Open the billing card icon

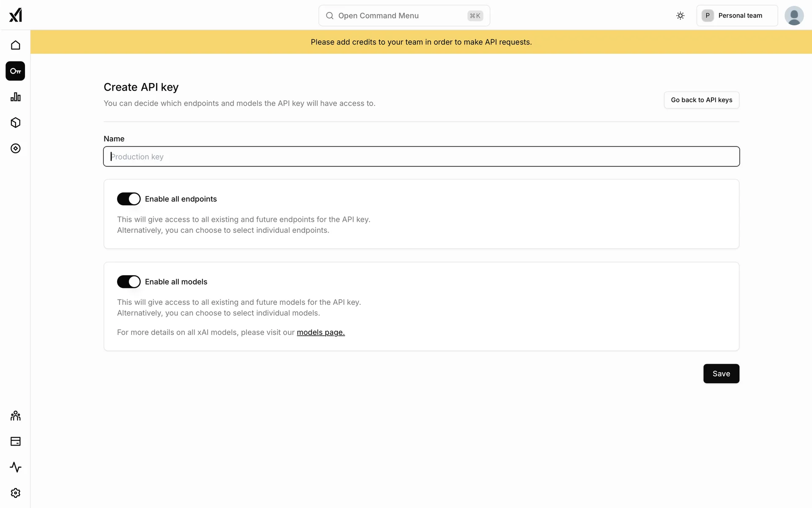click(16, 442)
